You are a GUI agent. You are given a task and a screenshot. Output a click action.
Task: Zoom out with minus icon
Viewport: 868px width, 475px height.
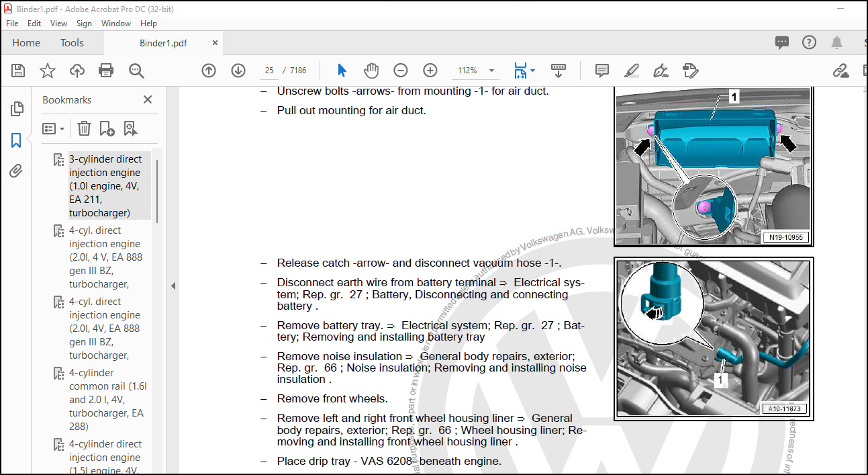401,71
